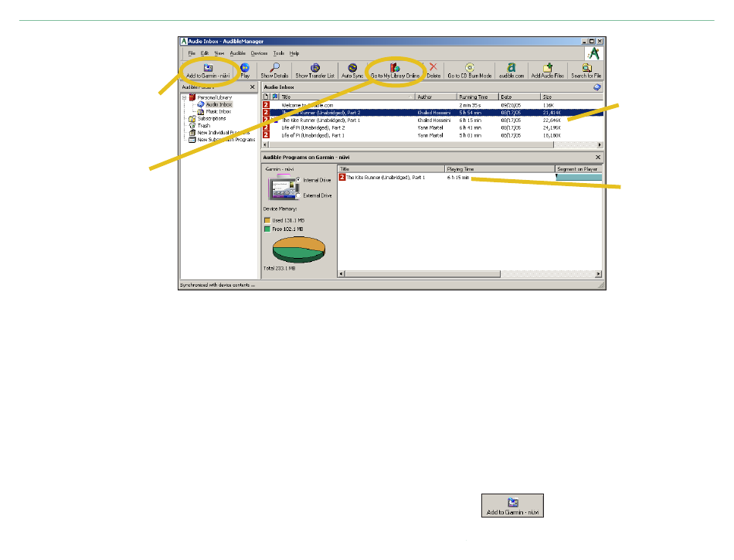734x560 pixels.
Task: Click the Free memory green color swatch
Action: click(x=267, y=229)
